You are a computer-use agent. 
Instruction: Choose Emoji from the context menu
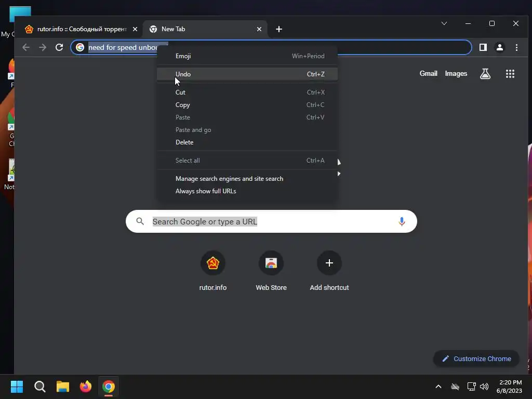point(247,56)
